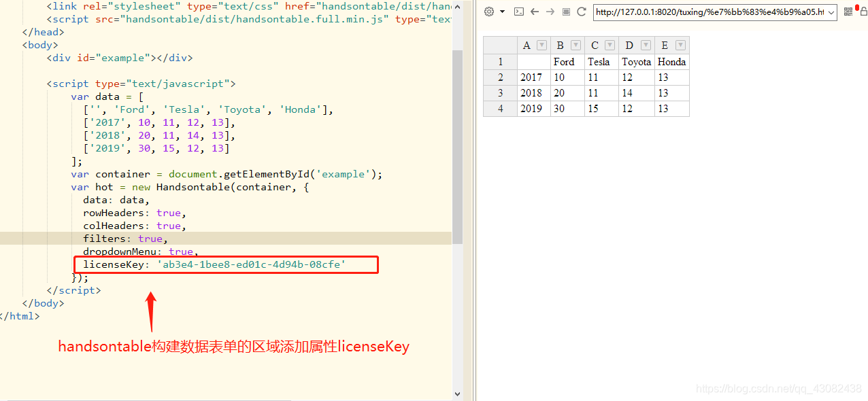The width and height of the screenshot is (868, 401).
Task: Select row header 3 in the table
Action: click(x=501, y=93)
